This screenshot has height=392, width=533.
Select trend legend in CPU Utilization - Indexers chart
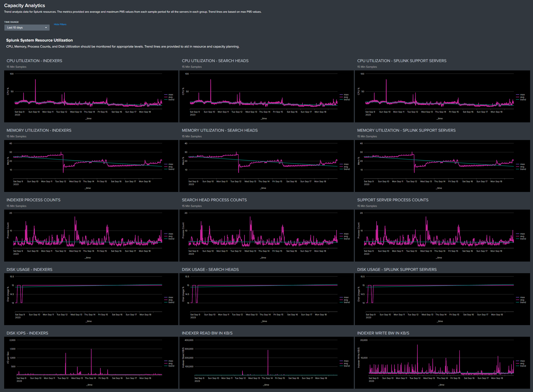pos(169,100)
